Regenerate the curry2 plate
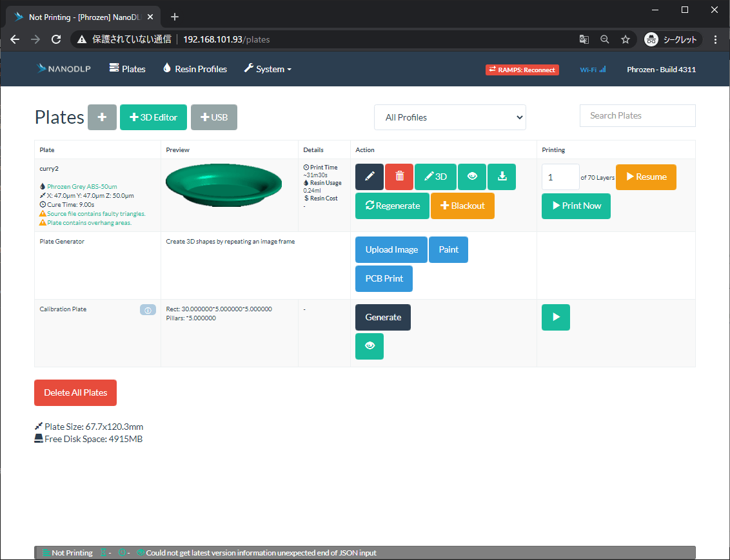The image size is (730, 560). tap(392, 206)
